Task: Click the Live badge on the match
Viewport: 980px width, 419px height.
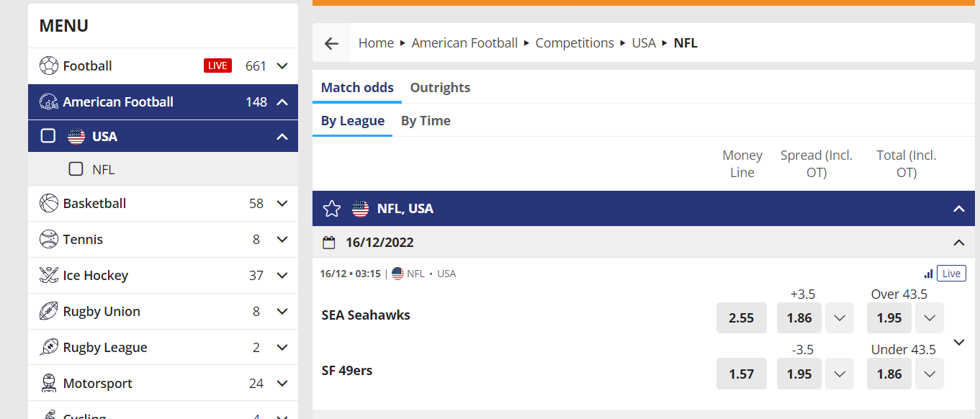Action: click(951, 274)
